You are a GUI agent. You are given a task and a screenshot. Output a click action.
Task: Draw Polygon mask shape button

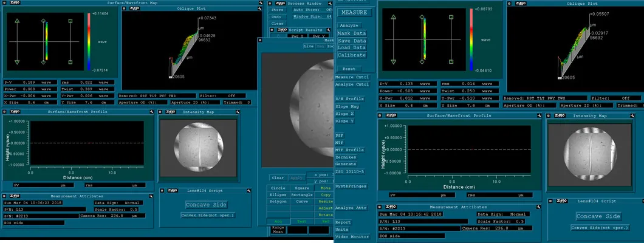(278, 202)
